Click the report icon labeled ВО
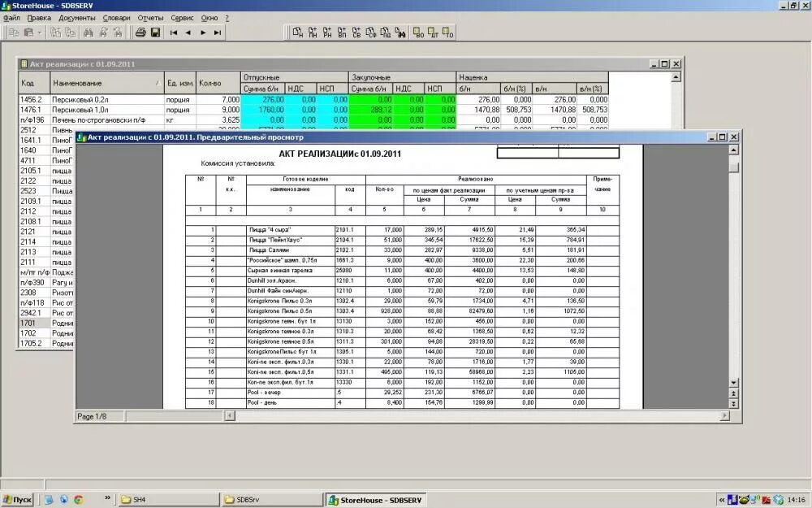Image resolution: width=812 pixels, height=508 pixels. (x=418, y=33)
